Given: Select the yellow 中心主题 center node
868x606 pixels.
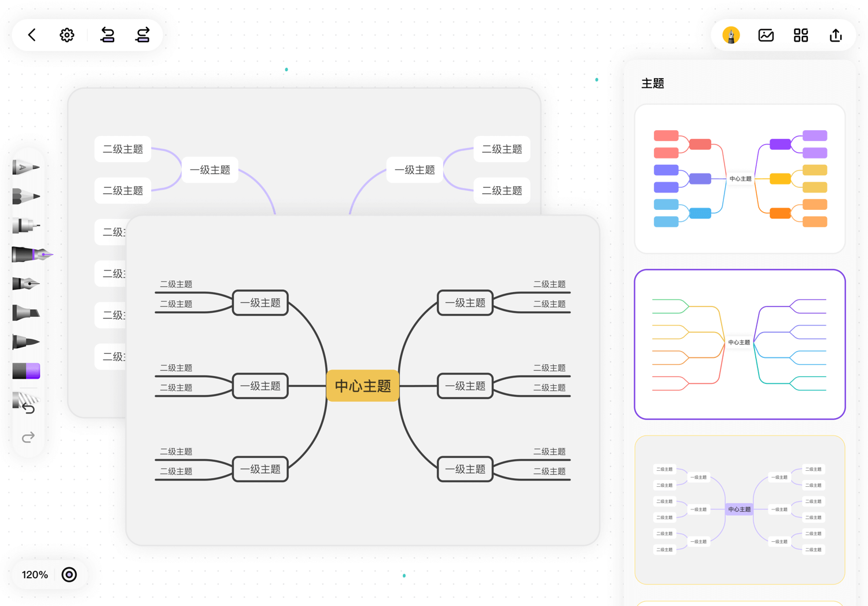Looking at the screenshot, I should [x=363, y=386].
